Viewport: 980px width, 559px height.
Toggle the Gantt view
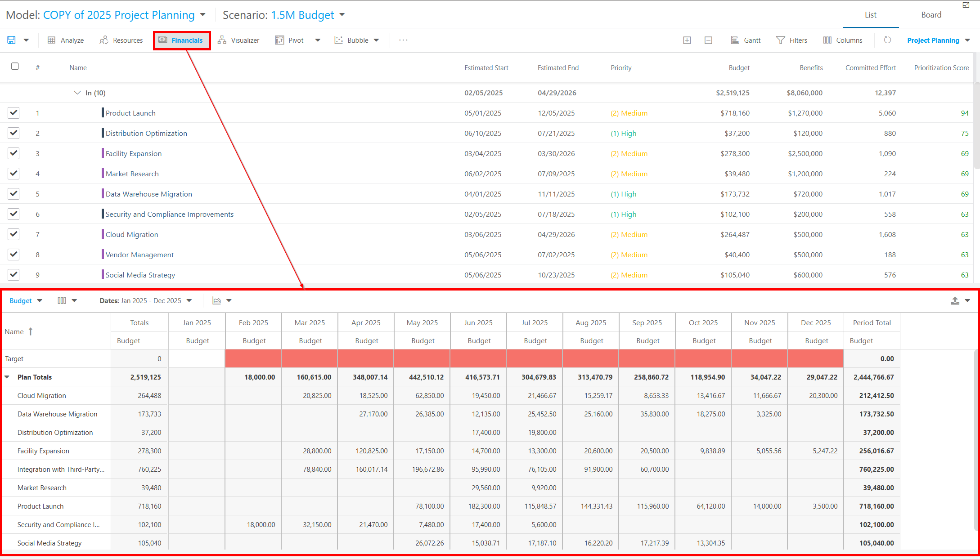[746, 40]
